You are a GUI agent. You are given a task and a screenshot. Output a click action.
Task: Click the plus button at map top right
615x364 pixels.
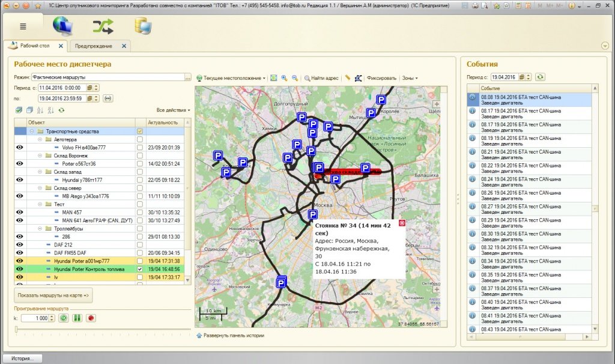(437, 104)
